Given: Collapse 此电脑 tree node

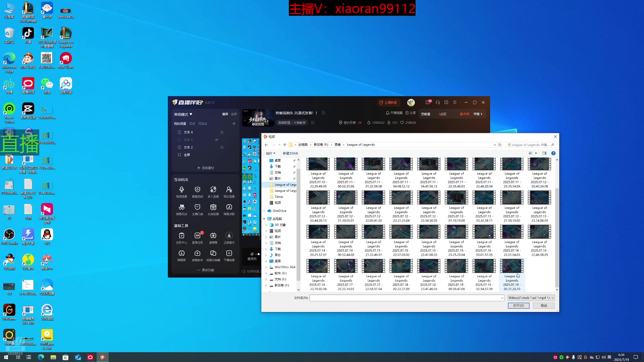Looking at the screenshot, I should point(264,219).
